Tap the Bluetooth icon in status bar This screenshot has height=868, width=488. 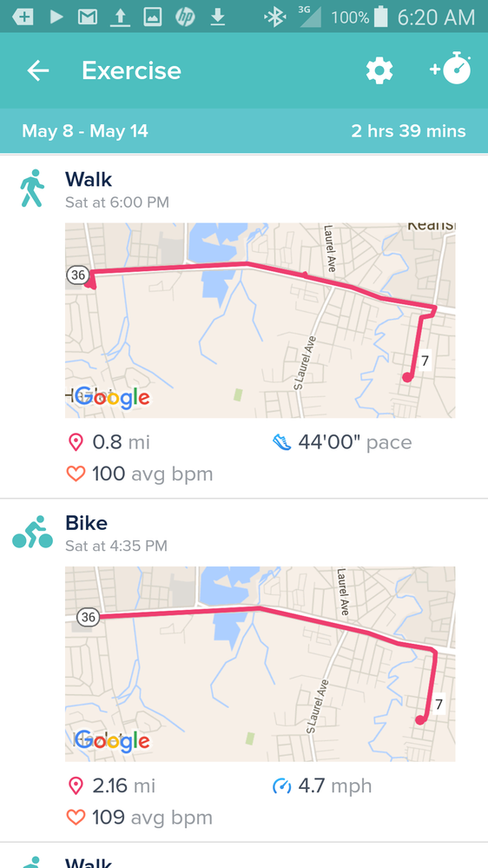[274, 17]
